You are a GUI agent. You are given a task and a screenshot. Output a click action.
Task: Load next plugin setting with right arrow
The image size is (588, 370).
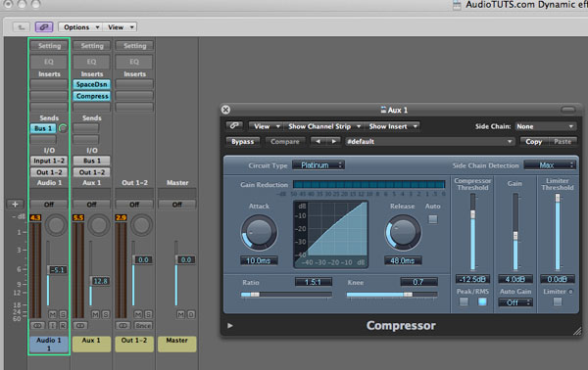tap(333, 142)
